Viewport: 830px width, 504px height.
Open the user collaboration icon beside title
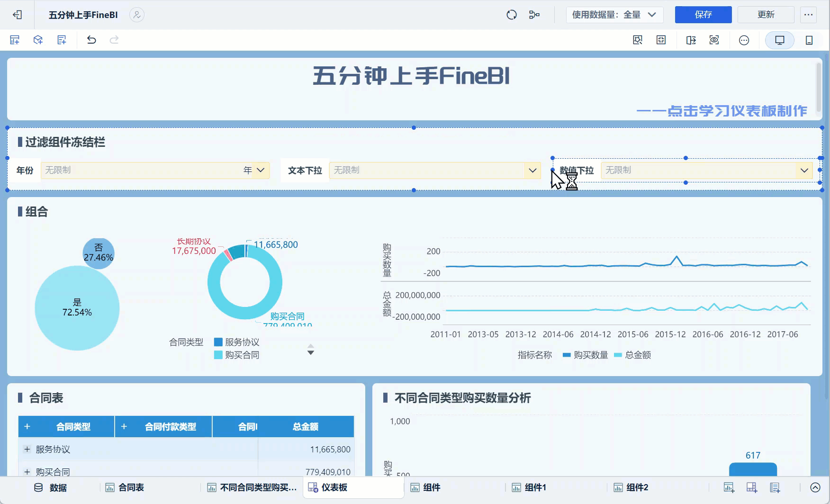coord(137,15)
